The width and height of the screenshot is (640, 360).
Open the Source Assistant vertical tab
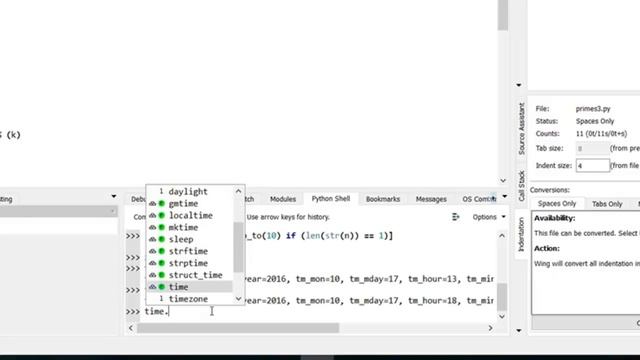tap(521, 129)
